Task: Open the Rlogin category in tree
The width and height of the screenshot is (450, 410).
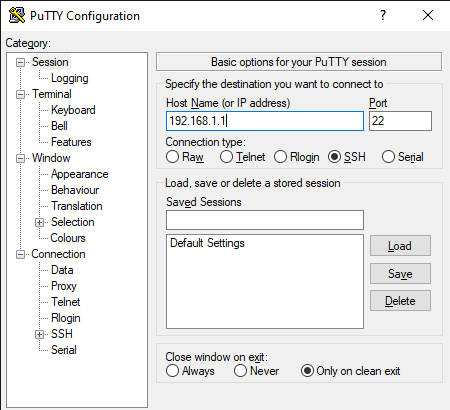Action: click(x=66, y=318)
